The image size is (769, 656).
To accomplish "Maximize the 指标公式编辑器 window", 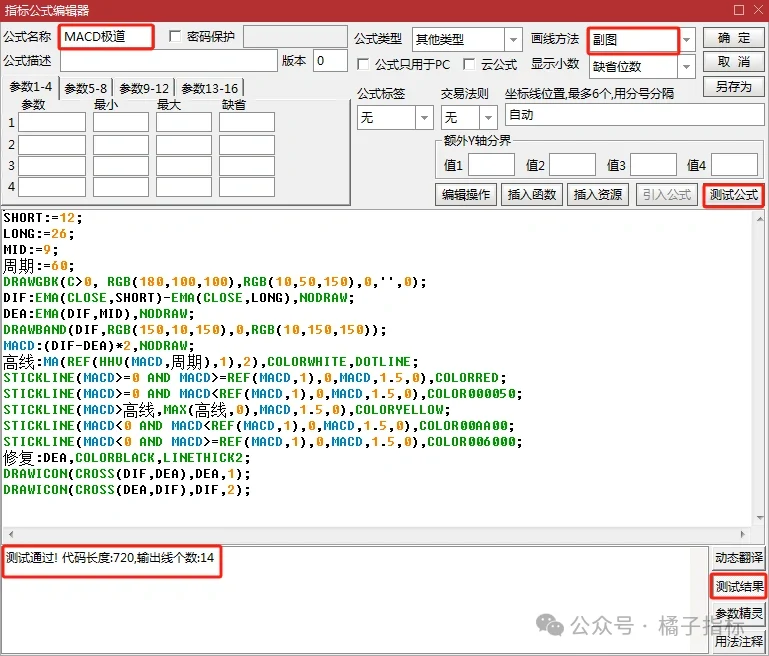I will click(x=739, y=9).
